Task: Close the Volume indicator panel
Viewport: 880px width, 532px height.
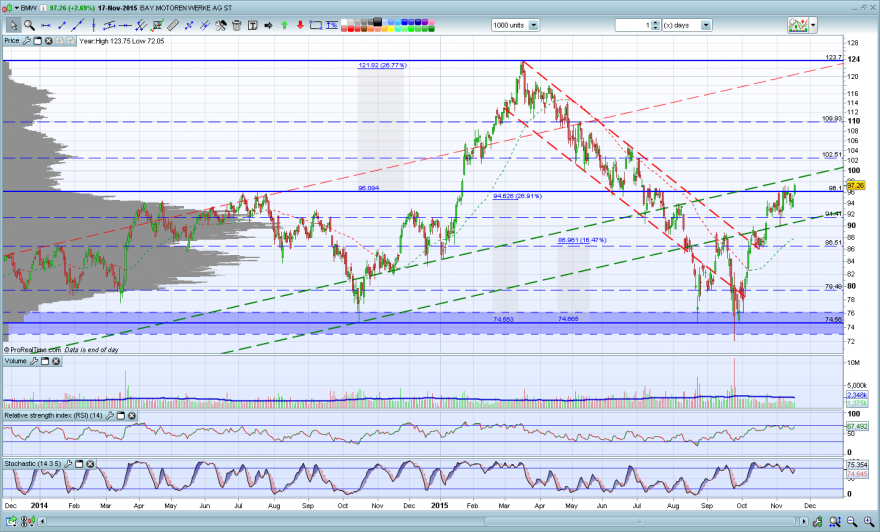Action: (56, 361)
